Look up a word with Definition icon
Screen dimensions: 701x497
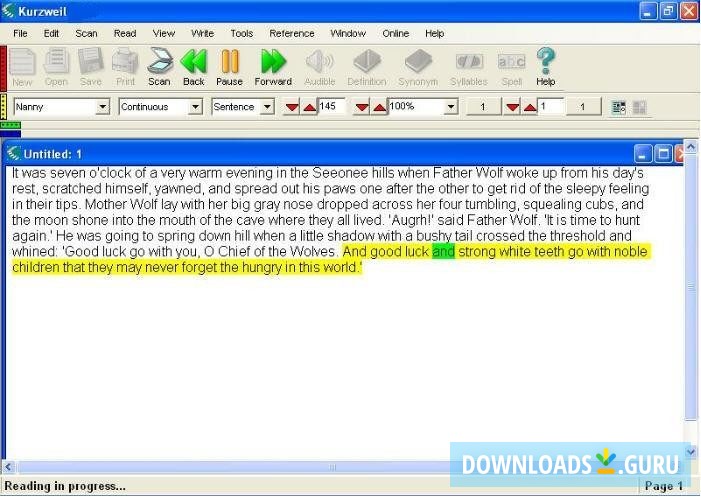[x=367, y=67]
